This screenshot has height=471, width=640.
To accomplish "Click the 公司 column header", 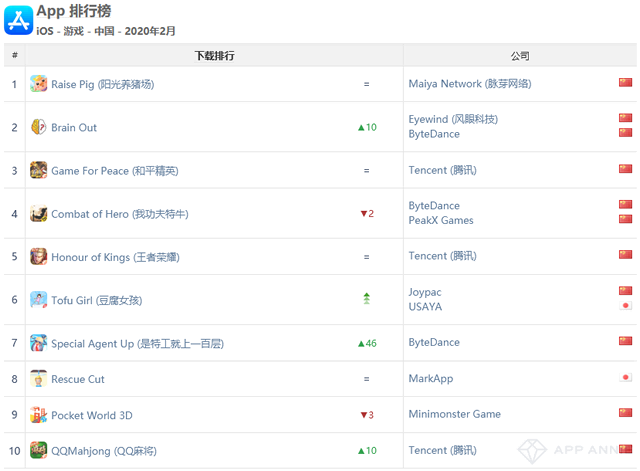I will [520, 56].
